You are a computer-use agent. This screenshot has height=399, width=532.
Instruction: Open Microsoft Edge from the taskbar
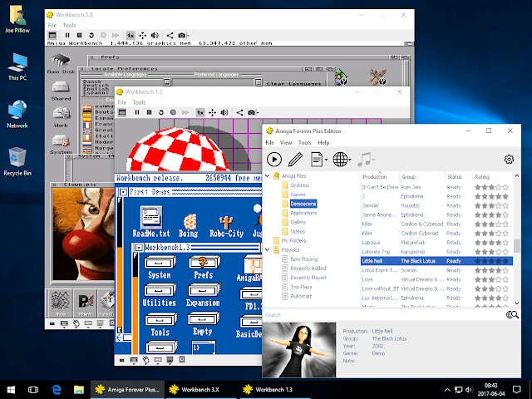pos(57,389)
